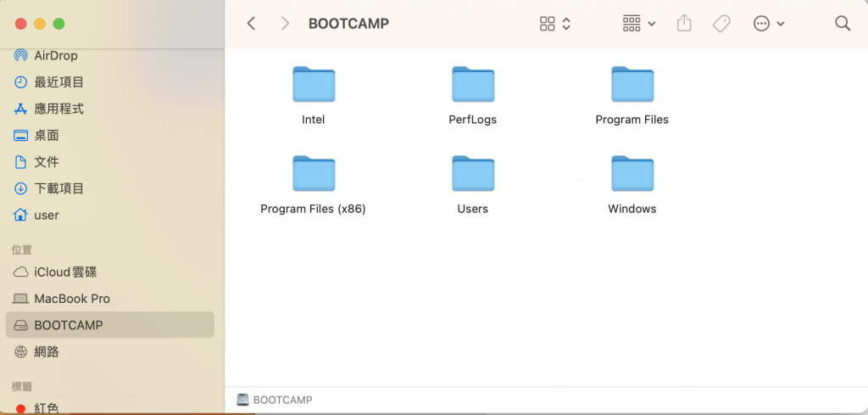Open AirDrop in the sidebar
This screenshot has width=868, height=415.
pyautogui.click(x=109, y=55)
